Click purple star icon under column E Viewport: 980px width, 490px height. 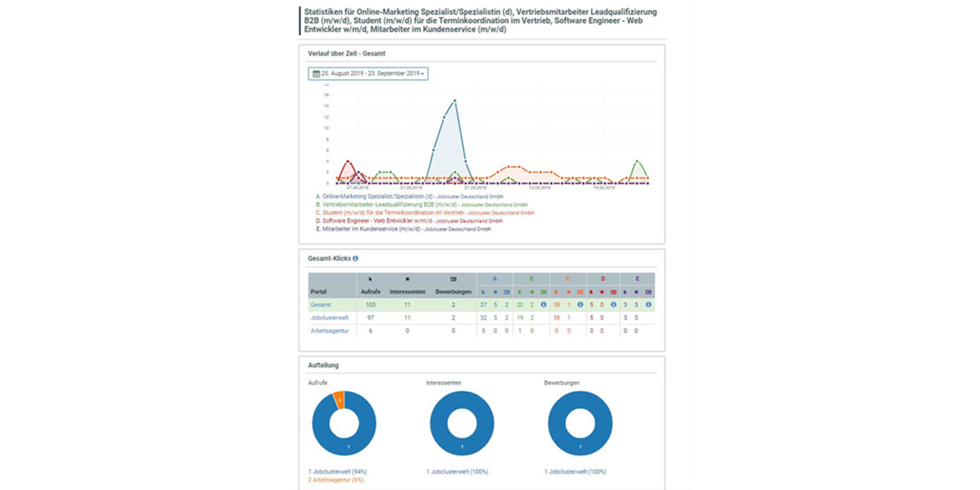(x=636, y=292)
